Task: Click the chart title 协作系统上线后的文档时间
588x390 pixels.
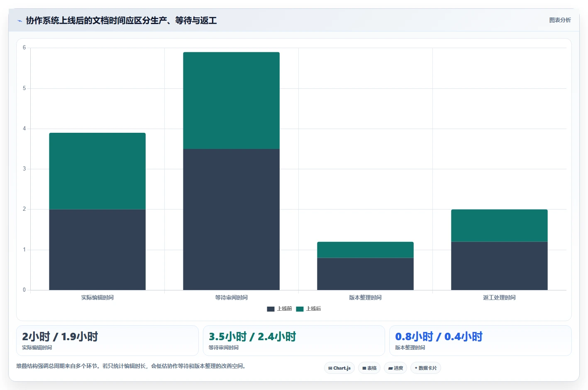Action: tap(121, 20)
